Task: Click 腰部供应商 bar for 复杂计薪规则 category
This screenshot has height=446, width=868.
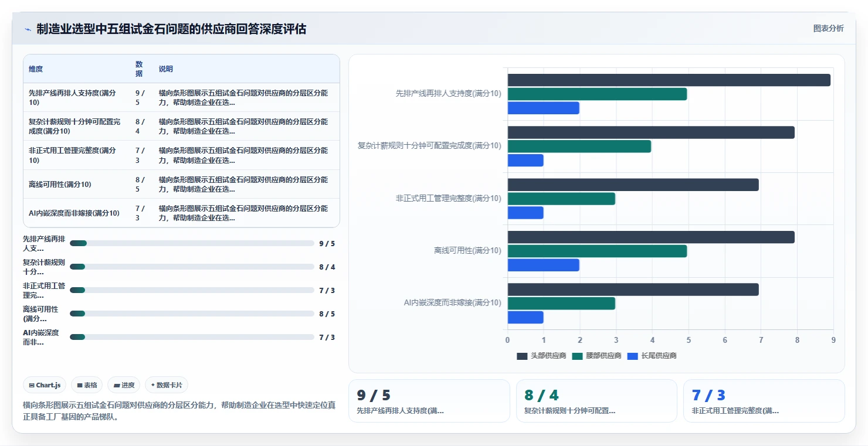Action: 579,147
